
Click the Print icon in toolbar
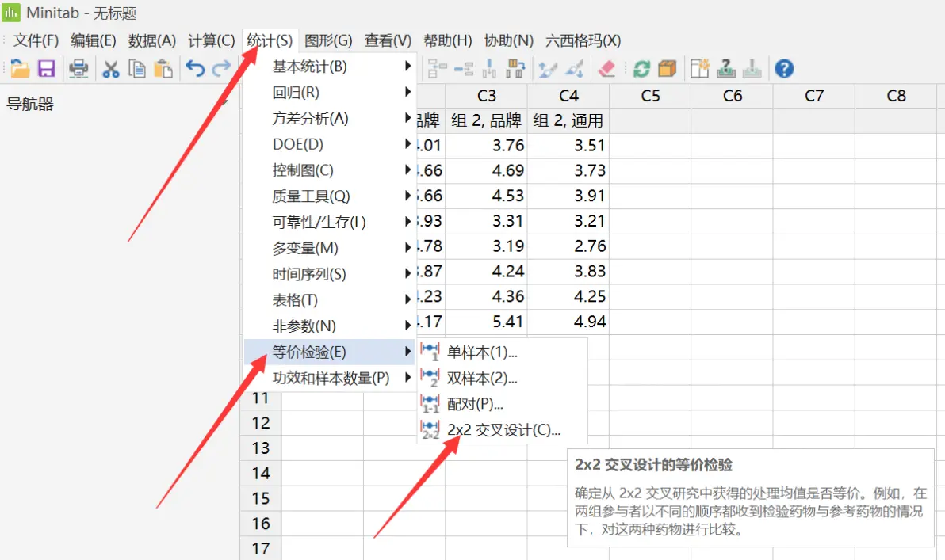point(78,69)
